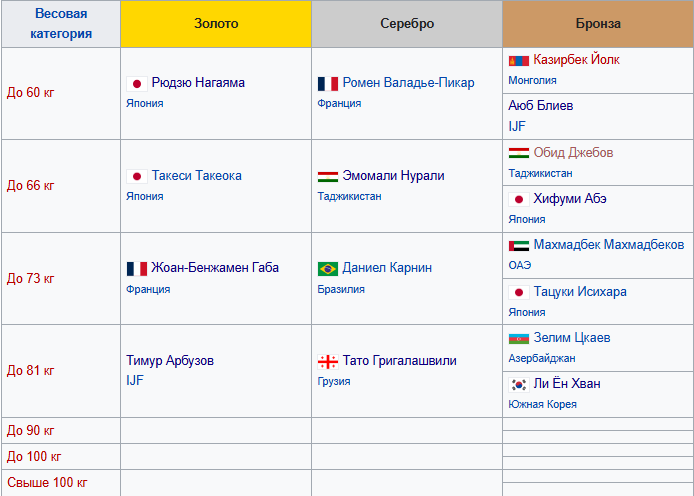The image size is (694, 496).
Task: Click the Georgia flag beside Тато Григалашвили
Action: click(x=328, y=361)
